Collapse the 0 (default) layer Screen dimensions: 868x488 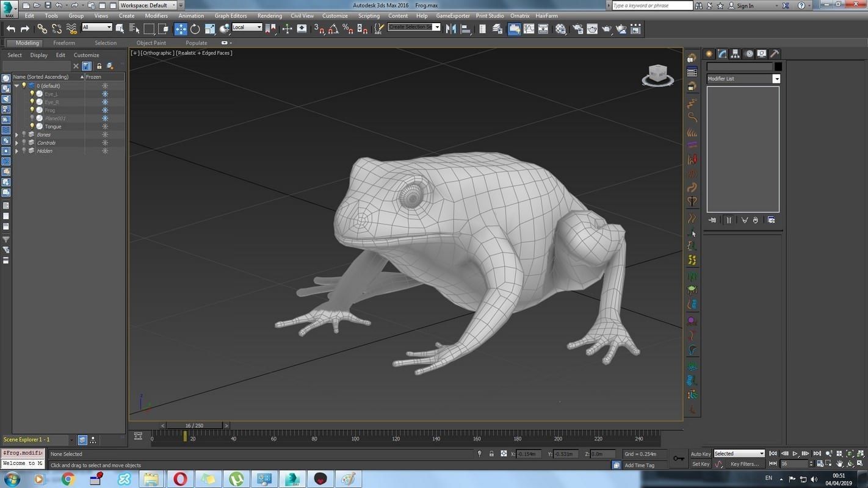[x=16, y=86]
